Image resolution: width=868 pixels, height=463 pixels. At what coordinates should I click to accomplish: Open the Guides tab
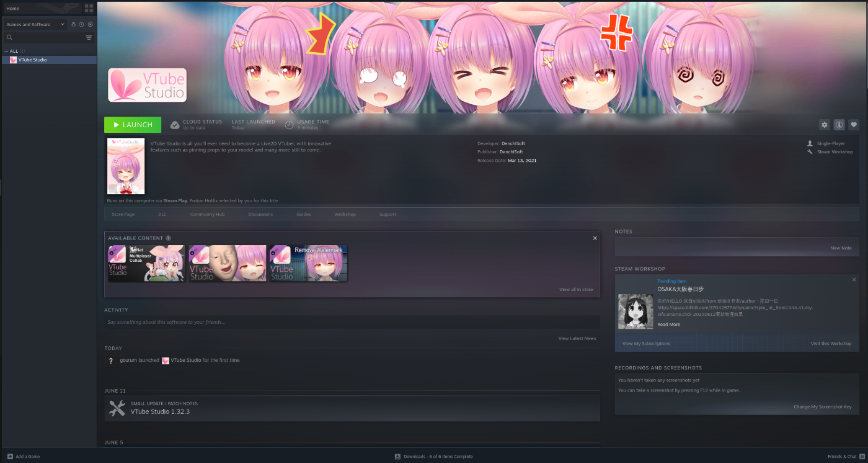(304, 214)
